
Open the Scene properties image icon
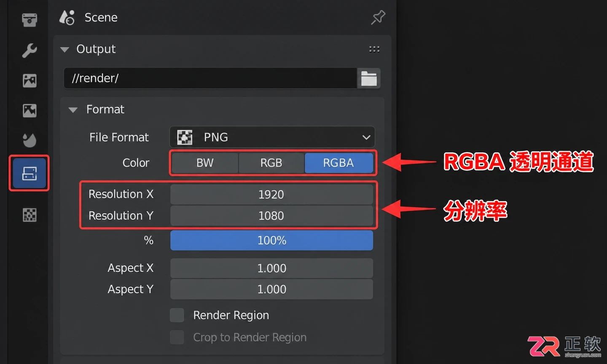30,110
